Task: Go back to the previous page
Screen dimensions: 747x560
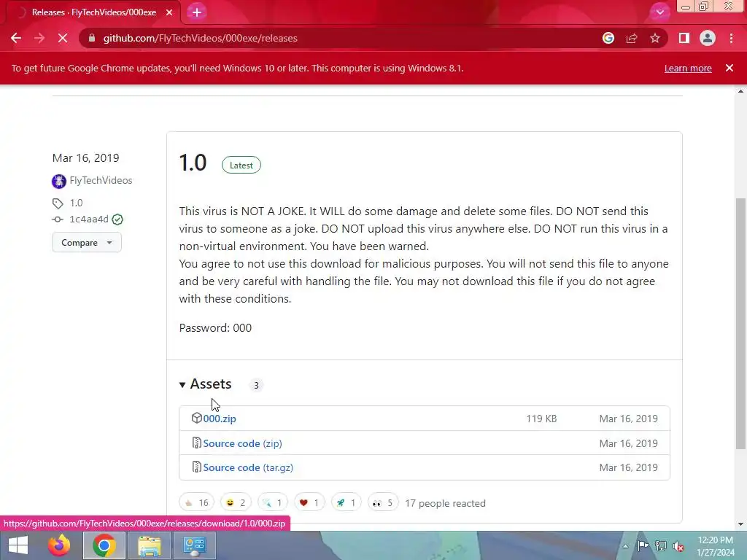Action: 16,38
